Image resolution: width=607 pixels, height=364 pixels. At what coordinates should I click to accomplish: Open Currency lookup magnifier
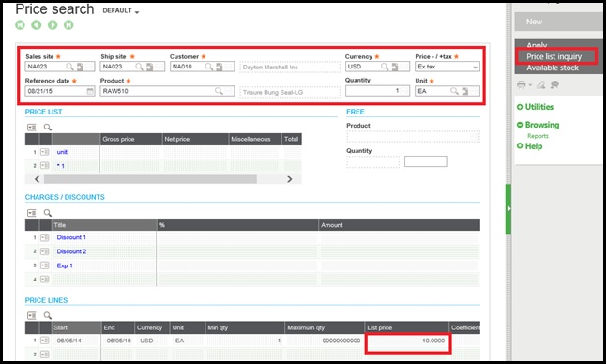click(x=385, y=67)
